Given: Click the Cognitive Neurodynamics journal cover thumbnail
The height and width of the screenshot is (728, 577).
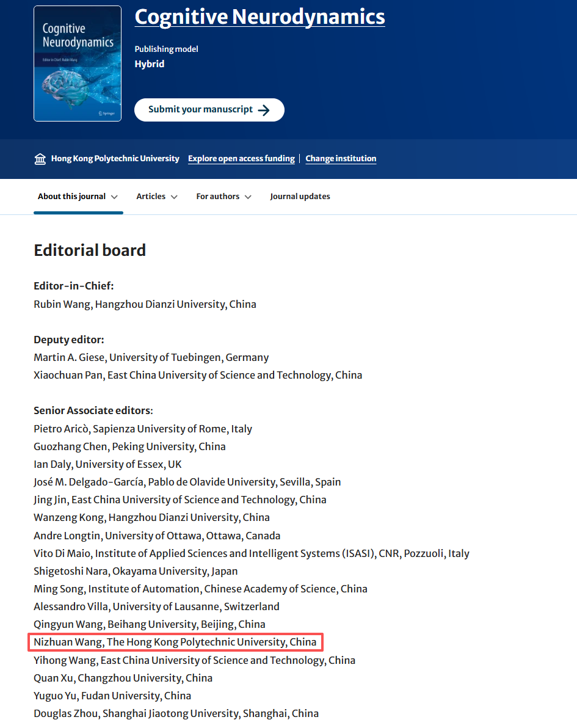Looking at the screenshot, I should [x=78, y=64].
